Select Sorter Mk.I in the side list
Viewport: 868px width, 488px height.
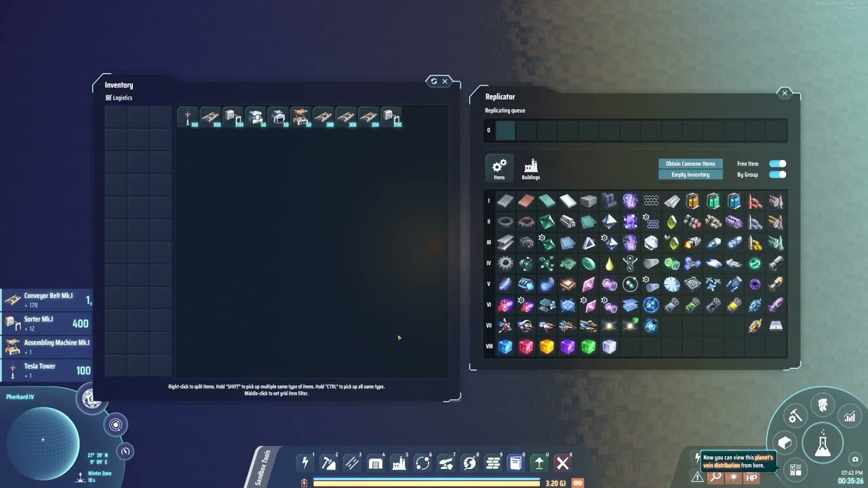point(46,323)
